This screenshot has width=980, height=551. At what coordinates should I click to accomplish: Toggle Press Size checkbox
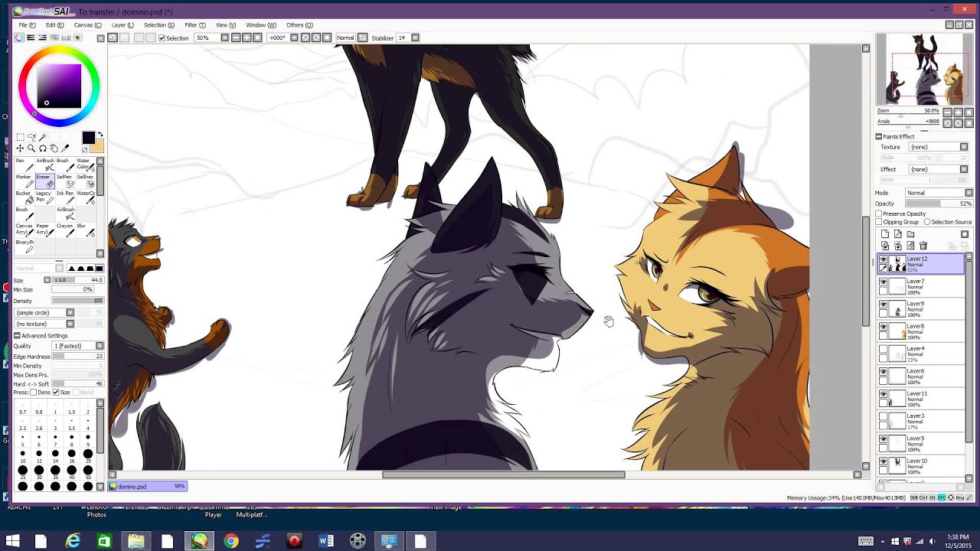pos(55,393)
